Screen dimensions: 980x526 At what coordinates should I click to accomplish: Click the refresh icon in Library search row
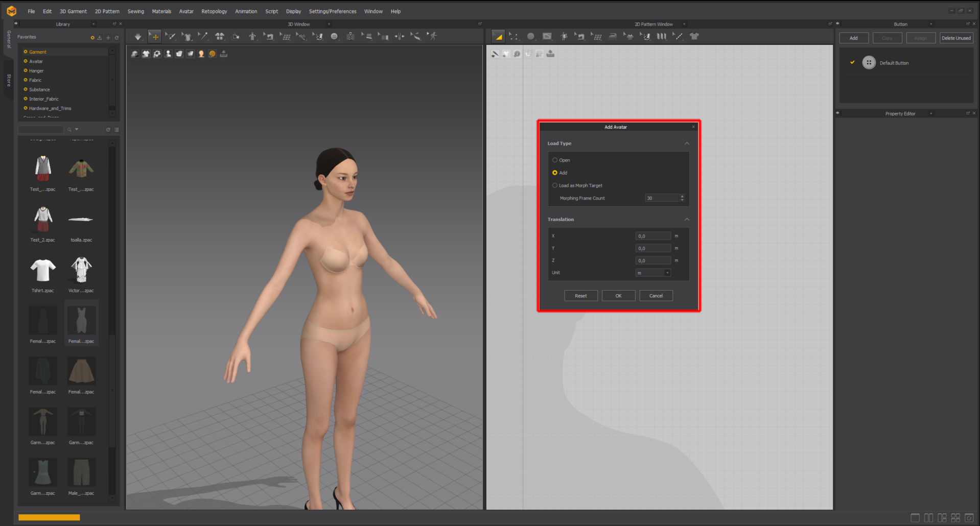[x=108, y=130]
